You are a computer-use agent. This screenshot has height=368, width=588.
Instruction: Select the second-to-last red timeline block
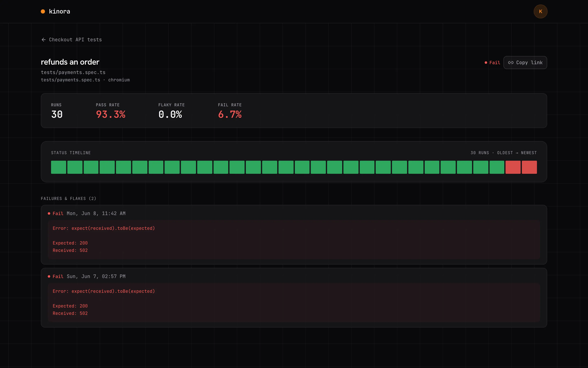(513, 167)
